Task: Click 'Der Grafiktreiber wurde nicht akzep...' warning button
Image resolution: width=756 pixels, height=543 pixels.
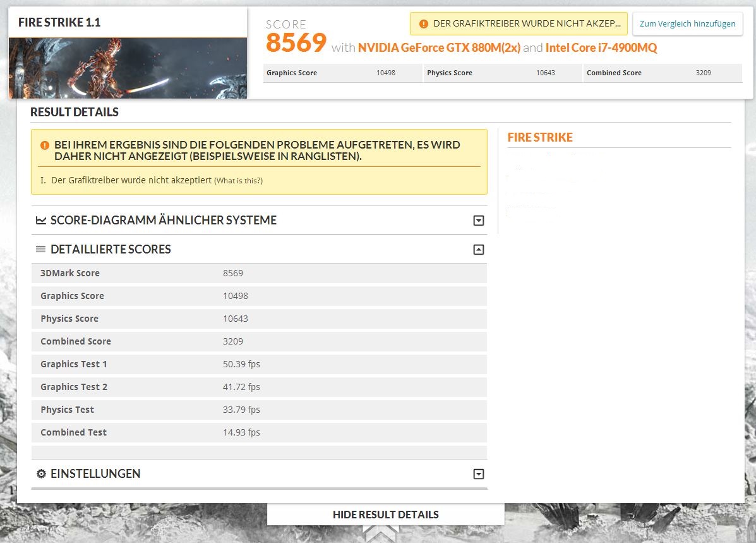Action: tap(519, 24)
